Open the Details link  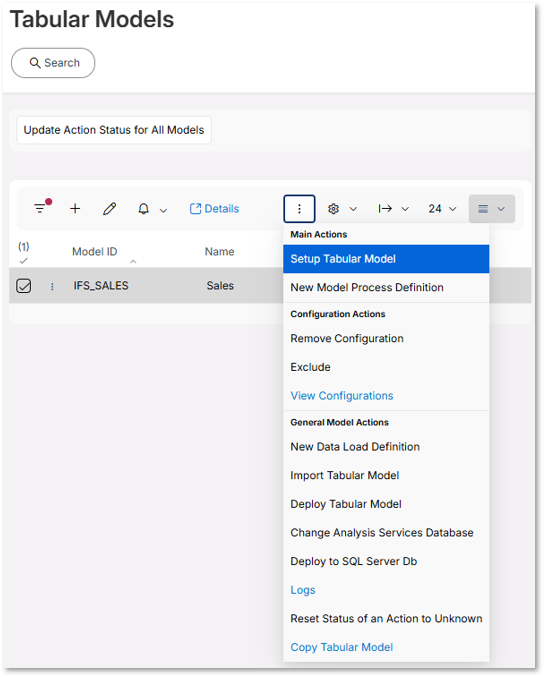click(214, 209)
